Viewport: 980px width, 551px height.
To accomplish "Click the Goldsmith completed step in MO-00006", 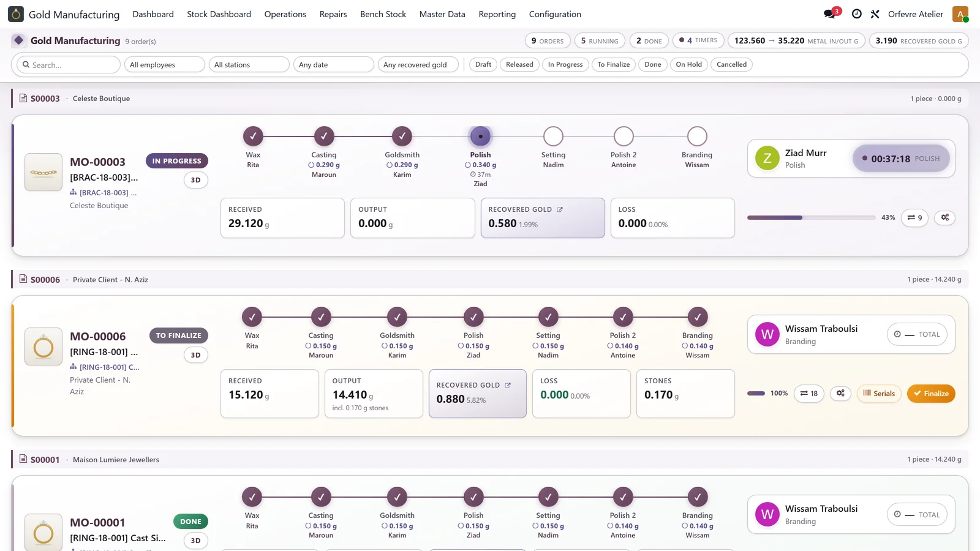I will (397, 317).
